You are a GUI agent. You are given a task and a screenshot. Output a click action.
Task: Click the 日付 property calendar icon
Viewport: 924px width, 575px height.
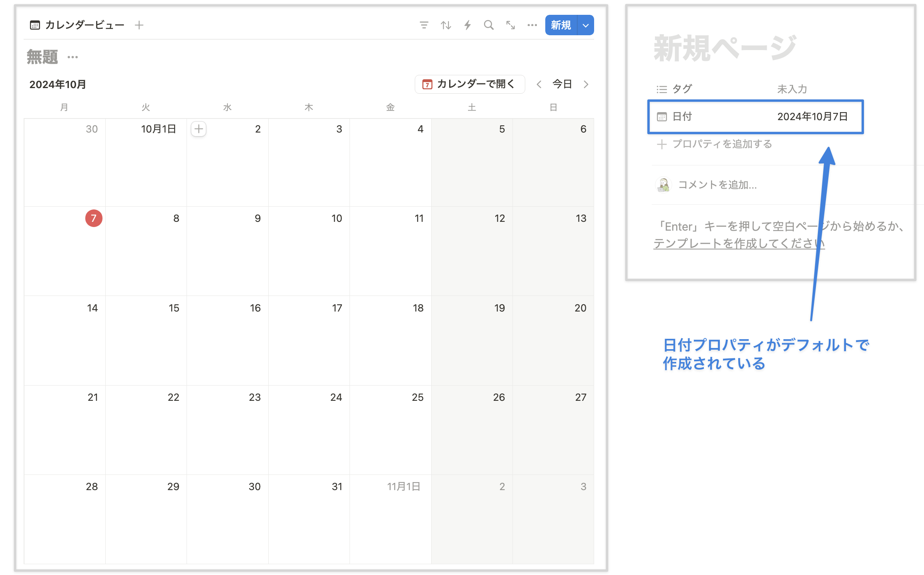(662, 117)
